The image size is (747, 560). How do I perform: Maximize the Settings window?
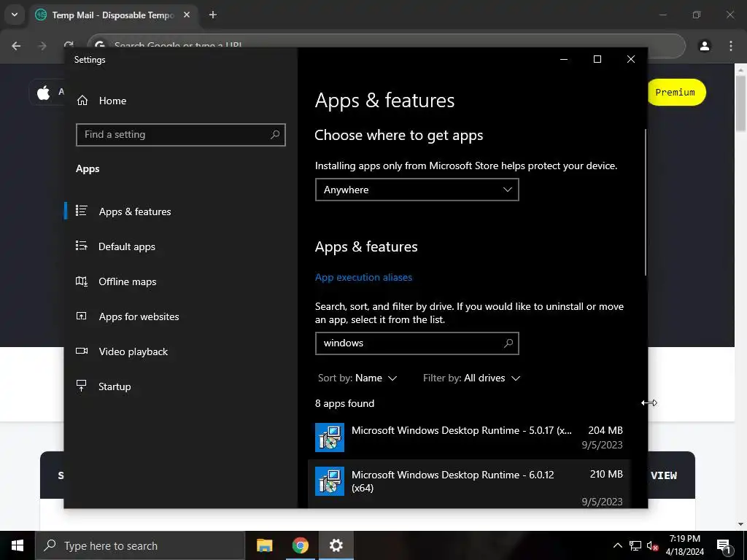(597, 59)
